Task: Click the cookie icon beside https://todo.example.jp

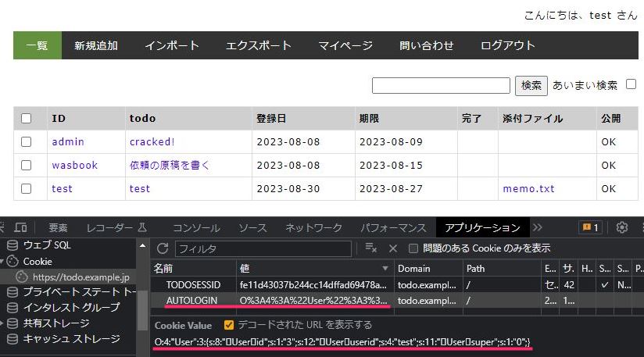Action: 22,277
